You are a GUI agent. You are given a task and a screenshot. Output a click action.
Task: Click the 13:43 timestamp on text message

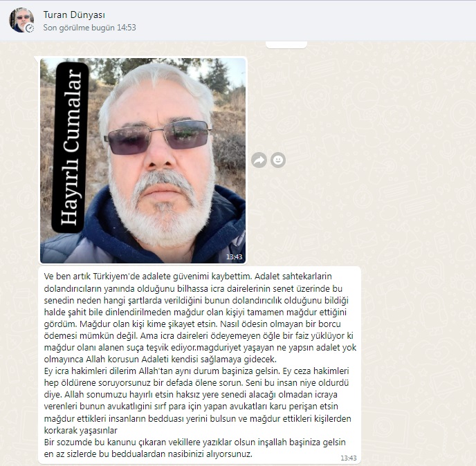click(349, 458)
